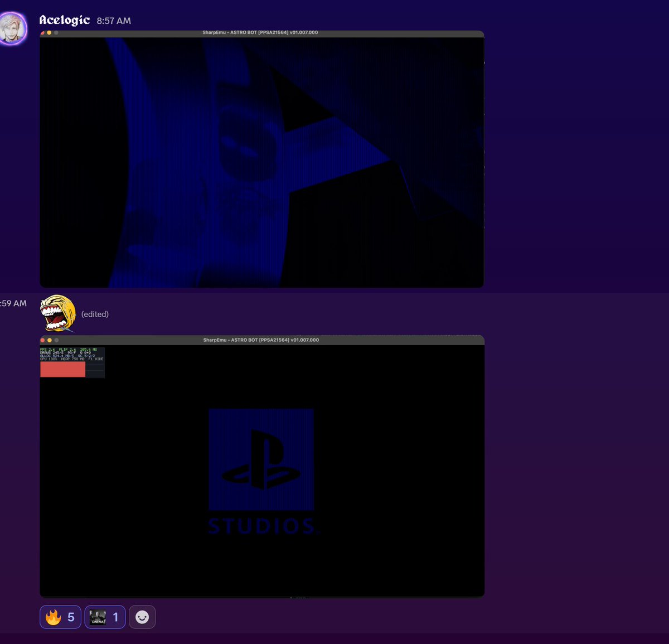Click the SharpEmu title in the second screenshot

[x=261, y=340]
